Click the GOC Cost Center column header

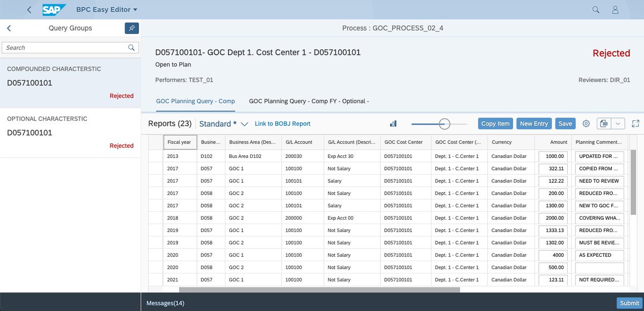click(x=405, y=142)
